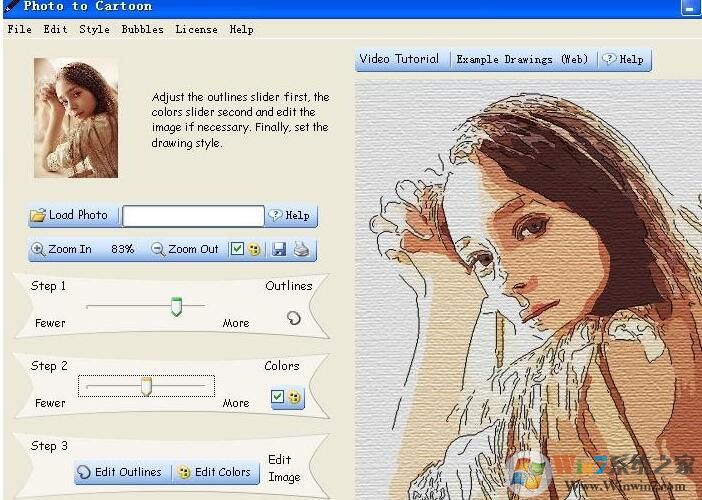Click the Zoom Out magnifier
702x500 pixels.
[x=158, y=249]
